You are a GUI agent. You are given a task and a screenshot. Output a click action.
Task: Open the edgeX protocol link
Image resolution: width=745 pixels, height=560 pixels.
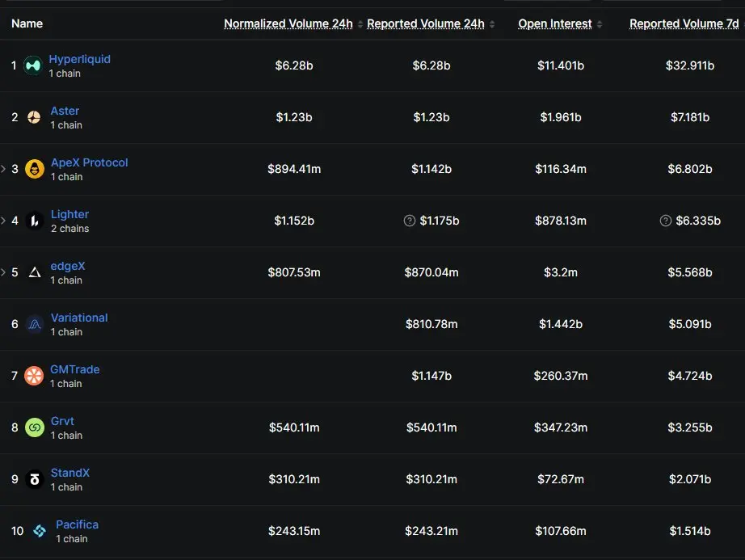(x=68, y=267)
